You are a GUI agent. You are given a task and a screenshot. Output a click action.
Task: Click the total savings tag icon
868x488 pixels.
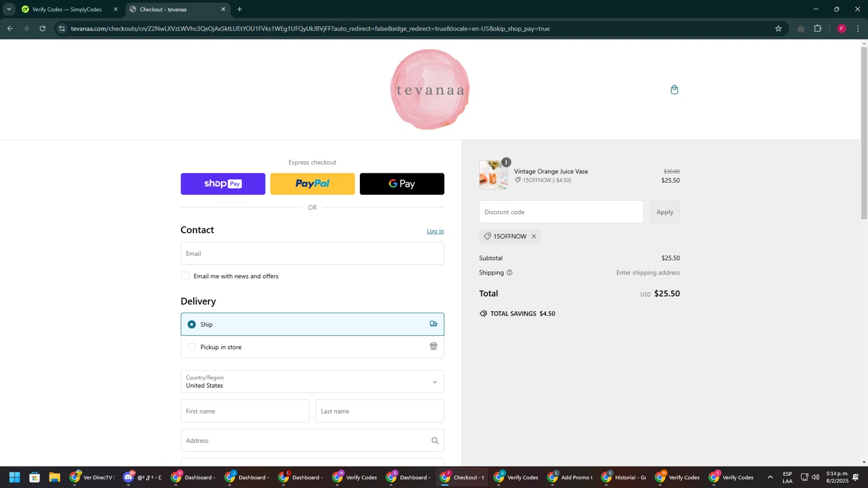click(483, 314)
